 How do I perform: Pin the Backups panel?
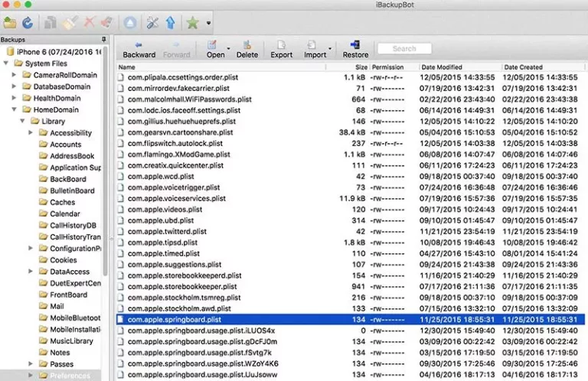coord(103,39)
